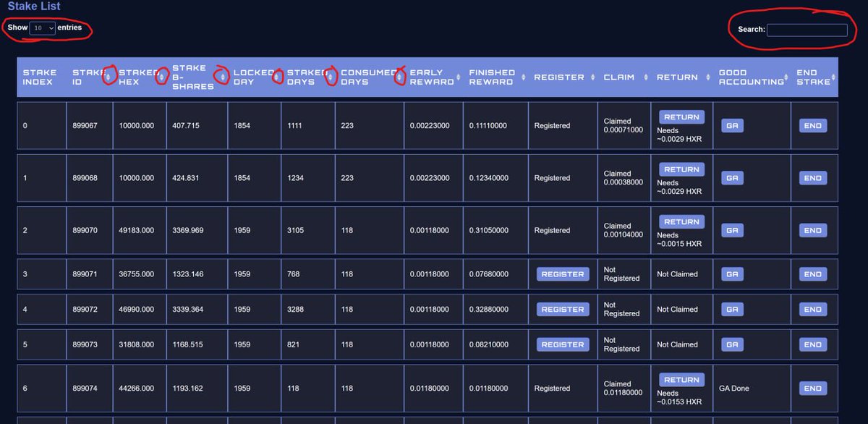The width and height of the screenshot is (868, 424).
Task: Select staked days value 3288
Action: pos(297,309)
